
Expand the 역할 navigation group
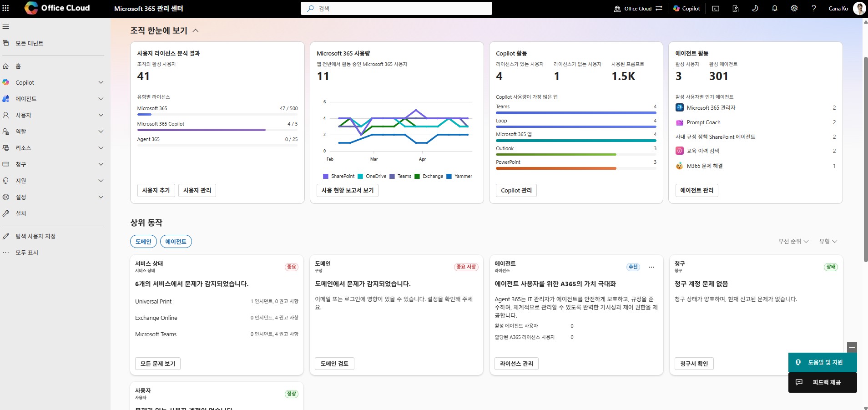pos(101,132)
